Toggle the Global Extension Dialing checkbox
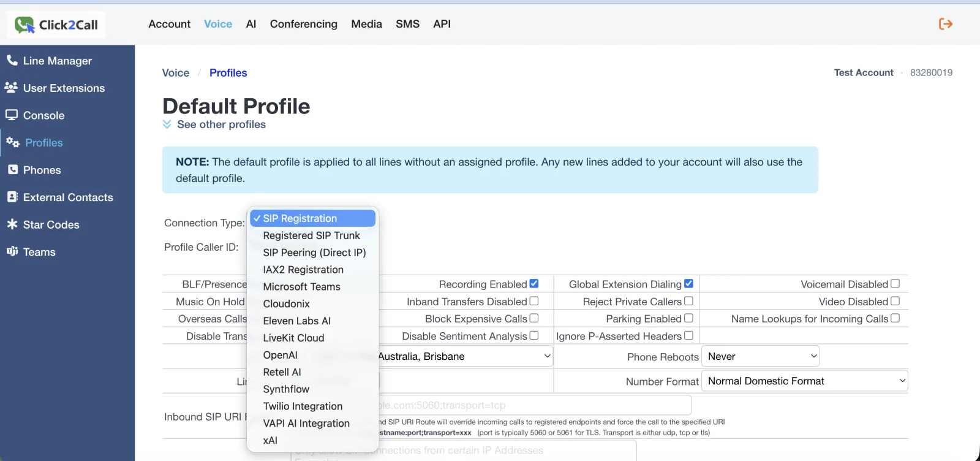 pos(688,284)
